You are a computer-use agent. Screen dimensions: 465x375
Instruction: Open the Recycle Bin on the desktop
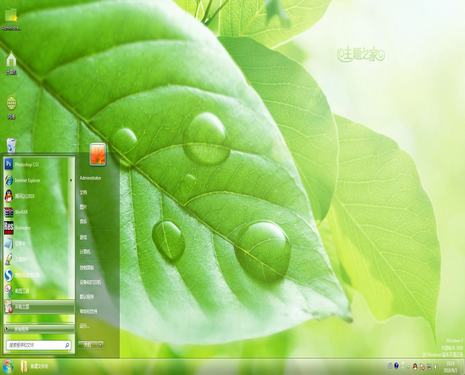tap(11, 146)
